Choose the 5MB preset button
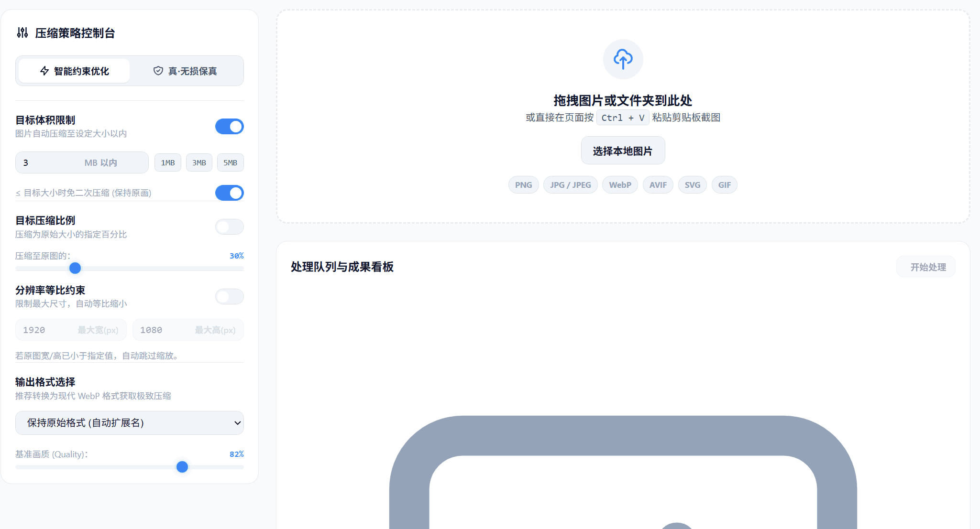This screenshot has height=529, width=980. (231, 162)
